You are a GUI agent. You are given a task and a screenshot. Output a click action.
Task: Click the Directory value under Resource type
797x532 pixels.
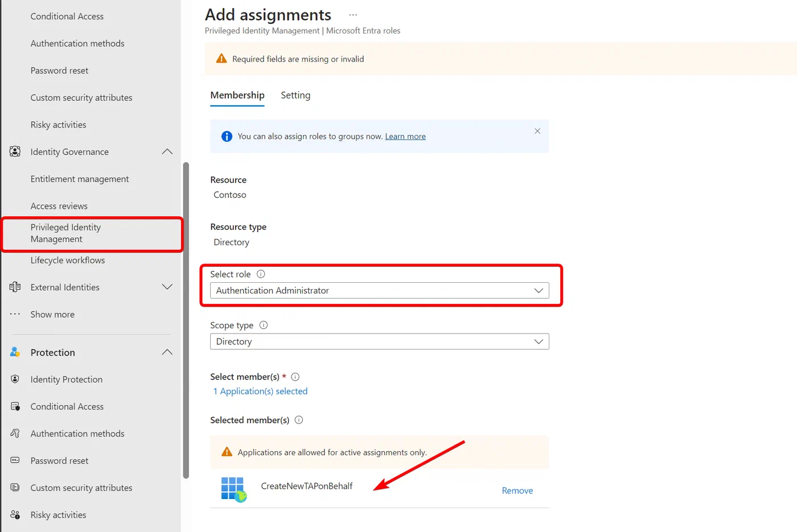click(x=231, y=242)
